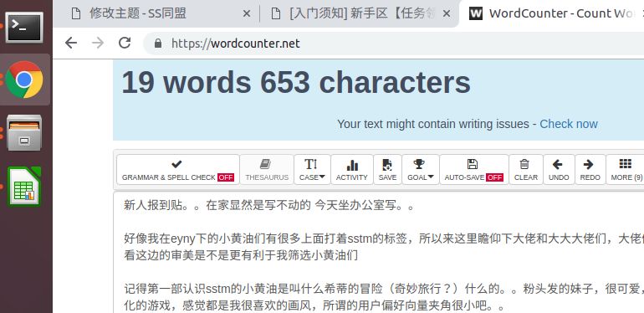This screenshot has height=313, width=644.
Task: Close the [入门须知] 新手区 tab
Action: (447, 14)
